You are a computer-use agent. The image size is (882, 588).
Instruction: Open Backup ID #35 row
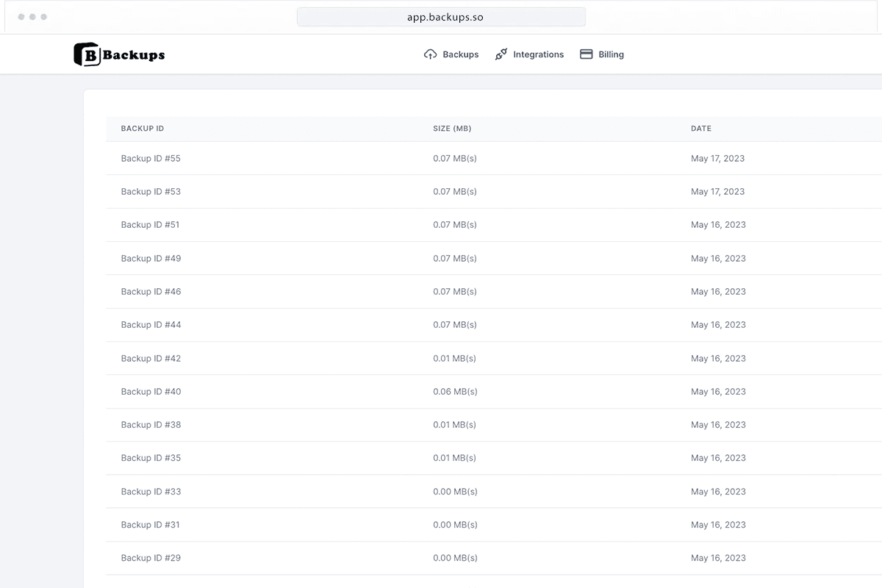click(x=151, y=458)
